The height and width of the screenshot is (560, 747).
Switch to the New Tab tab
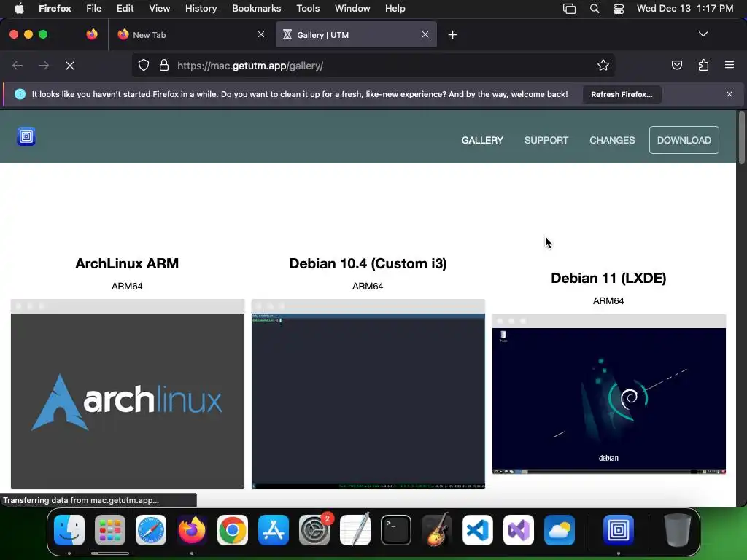[x=190, y=34]
